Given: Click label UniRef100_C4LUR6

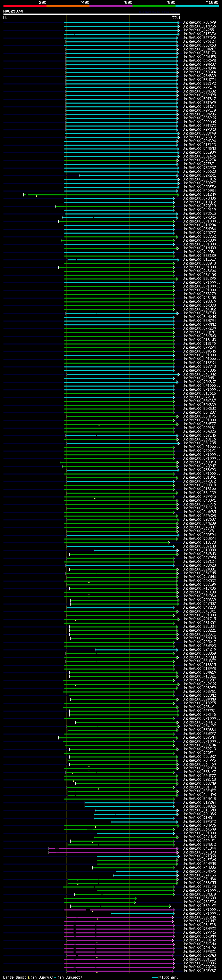Looking at the screenshot, I should click(199, 795).
